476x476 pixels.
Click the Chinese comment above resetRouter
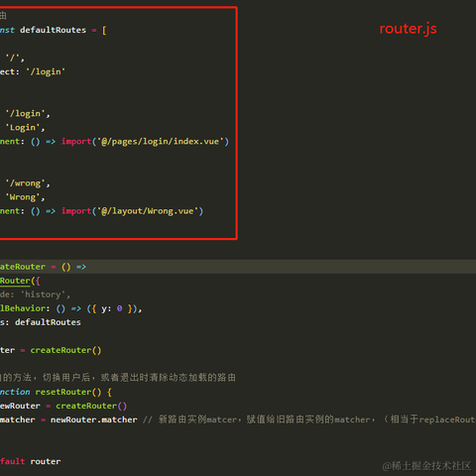[x=118, y=378]
